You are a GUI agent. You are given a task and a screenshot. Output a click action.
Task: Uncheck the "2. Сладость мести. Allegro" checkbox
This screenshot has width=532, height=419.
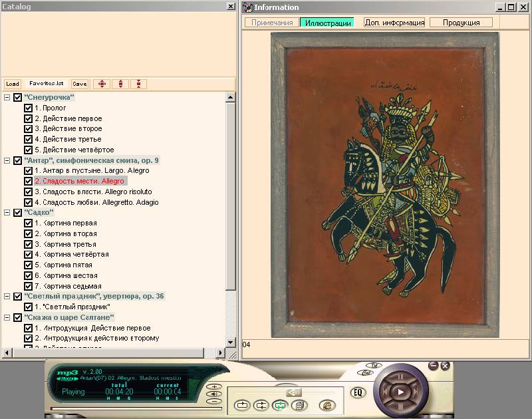pos(28,181)
